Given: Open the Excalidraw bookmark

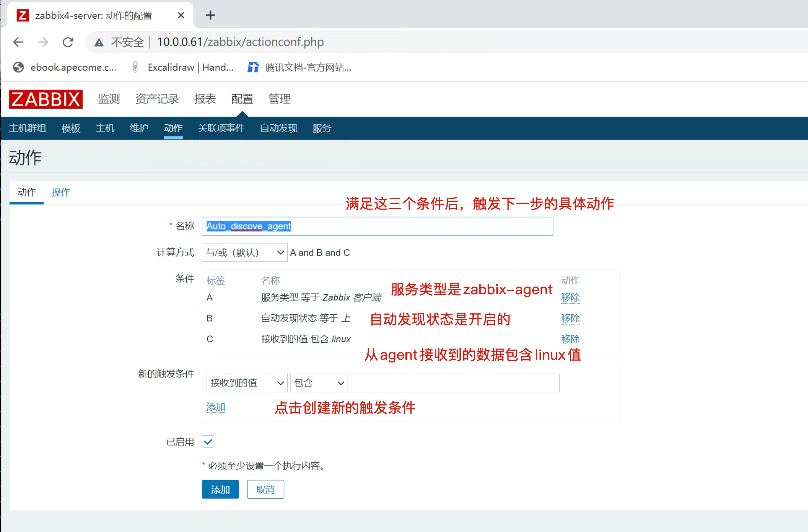Looking at the screenshot, I should pos(184,67).
